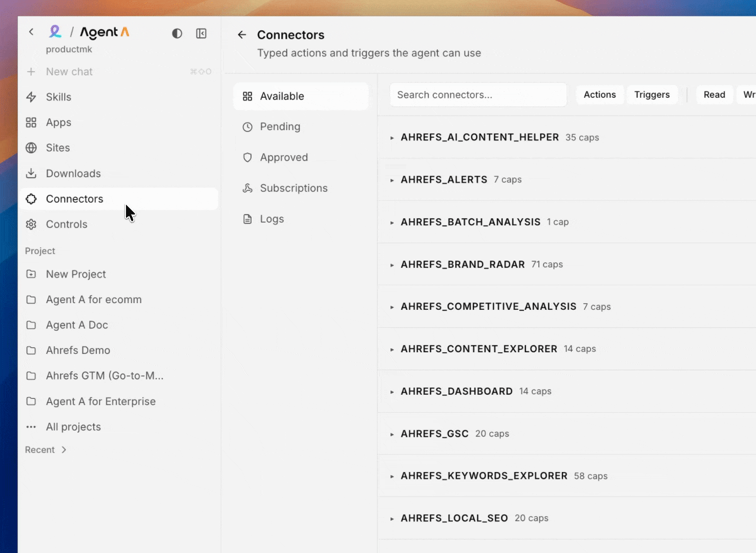
Task: Click the productmk workspace name
Action: tap(69, 49)
